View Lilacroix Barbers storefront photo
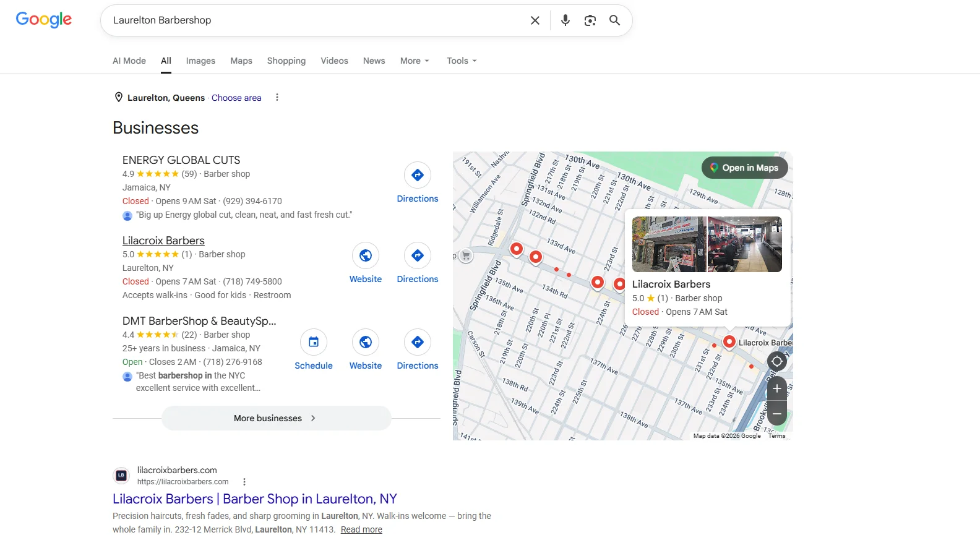Screen dimensions: 980x548 [x=669, y=244]
